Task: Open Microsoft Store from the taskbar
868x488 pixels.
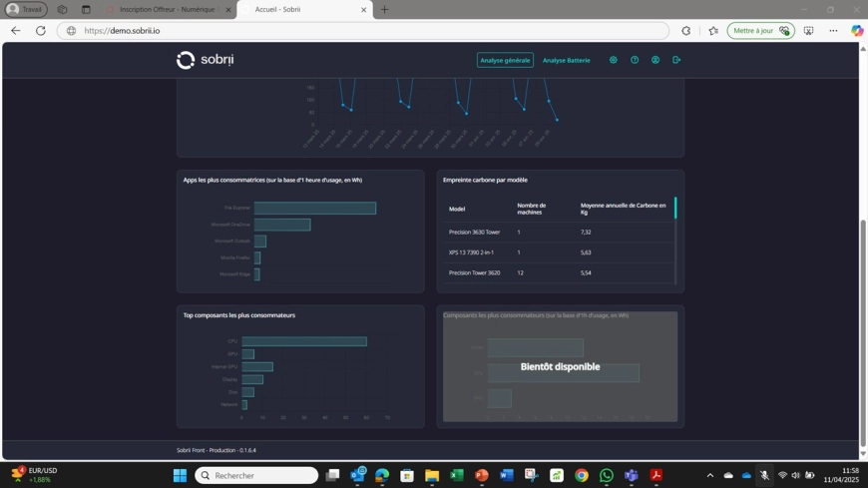Action: point(407,475)
